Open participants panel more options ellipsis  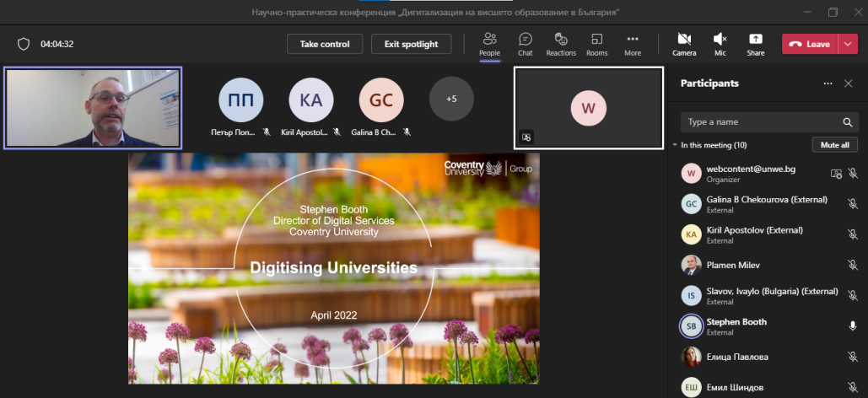[828, 83]
